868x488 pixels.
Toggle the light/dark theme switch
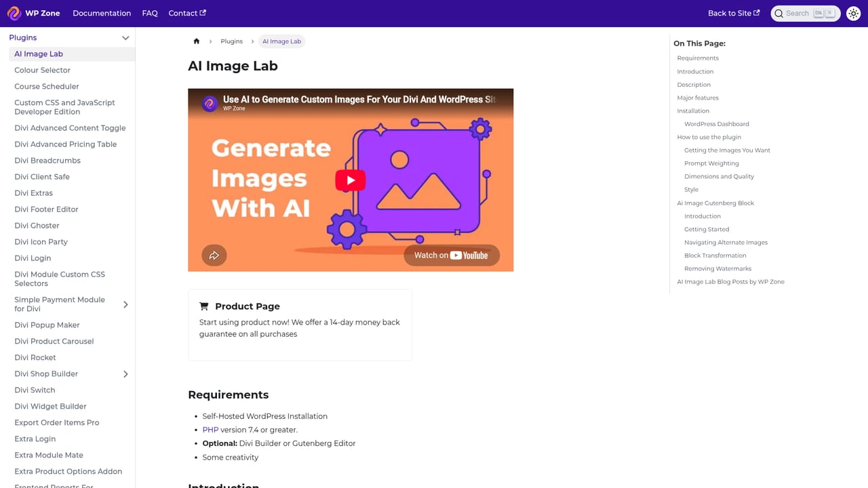point(854,14)
